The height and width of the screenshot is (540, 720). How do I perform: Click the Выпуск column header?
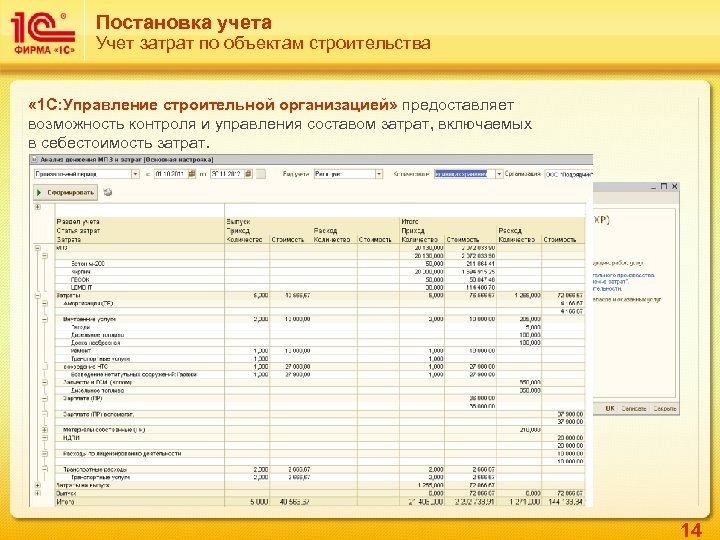tap(238, 222)
